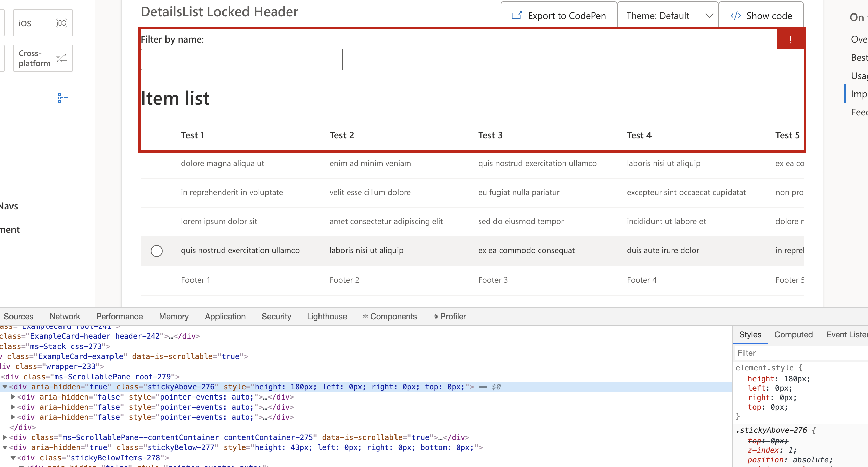Switch to the Network devtools tab
The height and width of the screenshot is (467, 868).
coord(65,317)
